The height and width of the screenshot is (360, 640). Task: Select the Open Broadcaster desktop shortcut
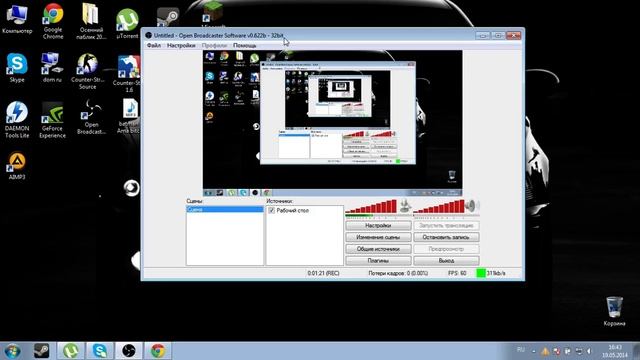(x=91, y=117)
